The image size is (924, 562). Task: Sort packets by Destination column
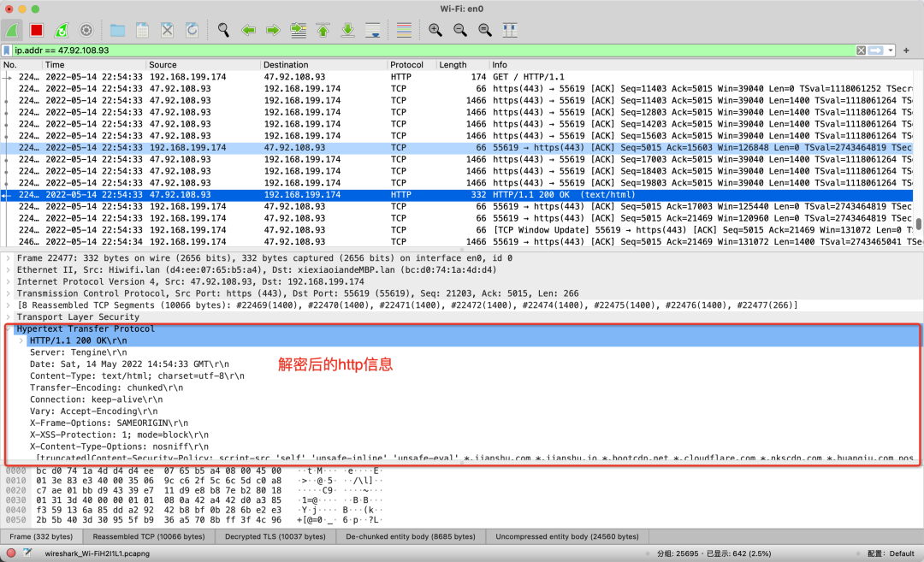tap(323, 65)
